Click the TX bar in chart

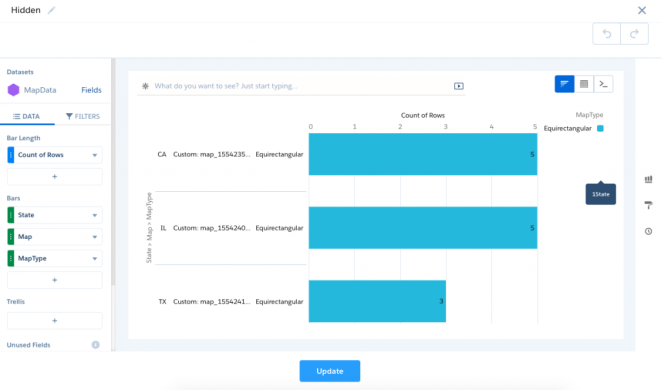coord(377,301)
